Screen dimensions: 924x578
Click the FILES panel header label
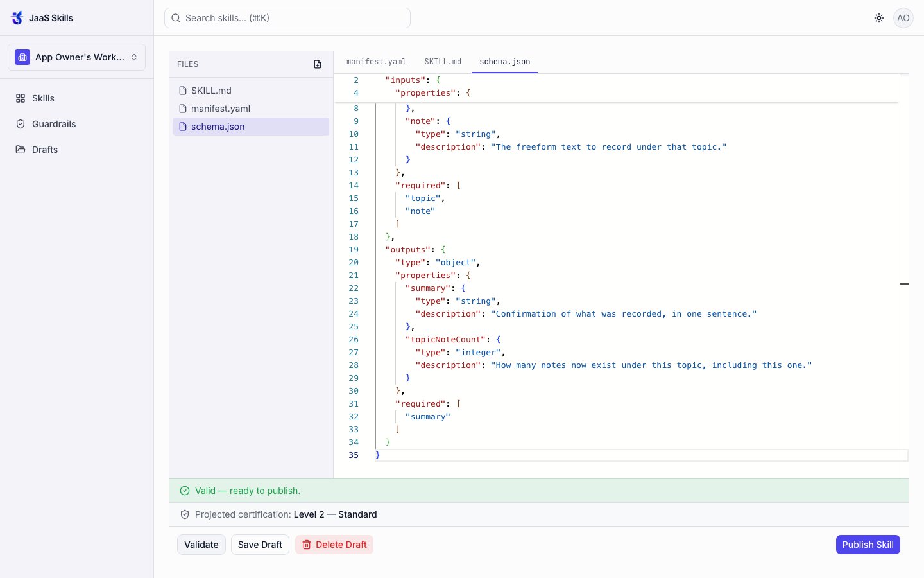click(188, 64)
